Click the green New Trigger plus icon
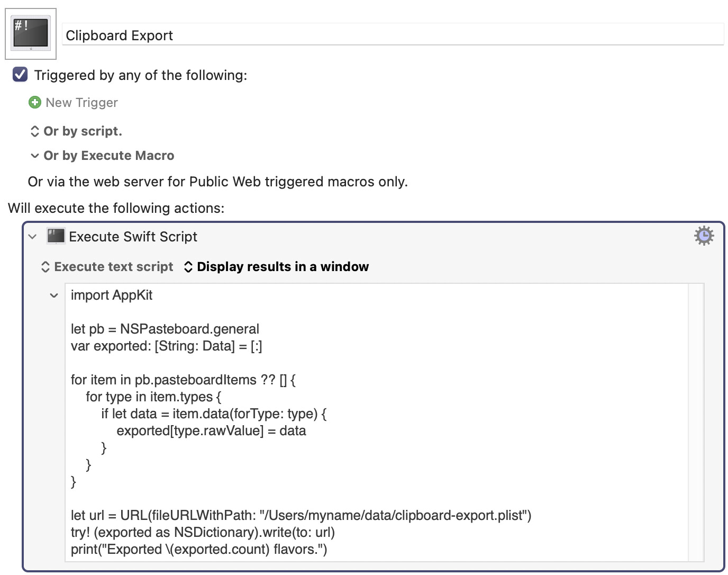Viewport: 728px width, 575px height. pyautogui.click(x=35, y=102)
